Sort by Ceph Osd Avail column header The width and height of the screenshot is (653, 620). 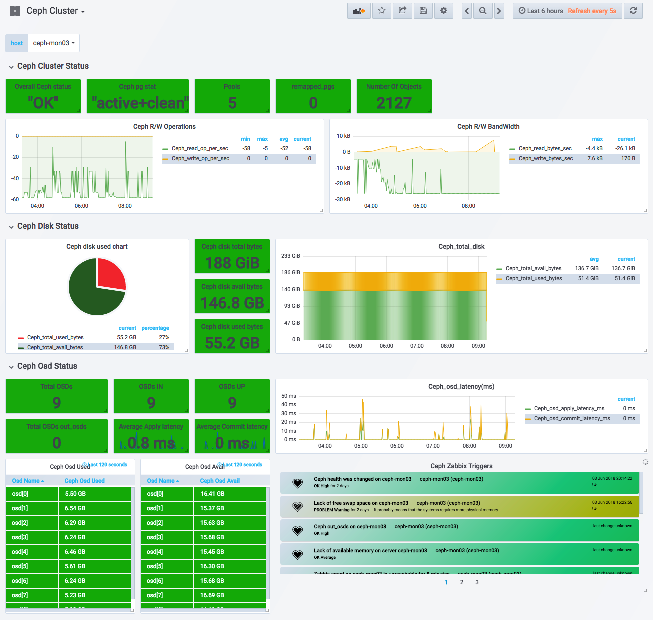(219, 481)
